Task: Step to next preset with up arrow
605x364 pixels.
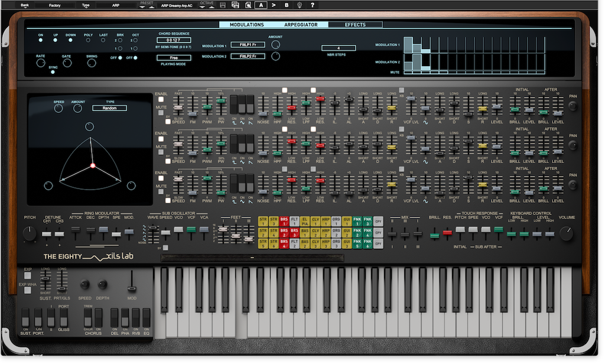Action: 151,7
